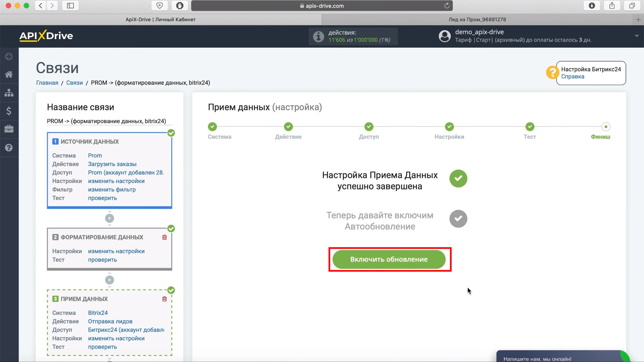644x362 pixels.
Task: Click проверить in Прием данных block
Action: [x=102, y=347]
